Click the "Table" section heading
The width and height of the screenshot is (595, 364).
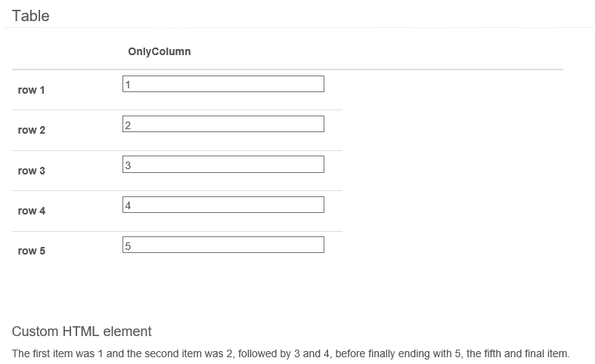point(31,16)
